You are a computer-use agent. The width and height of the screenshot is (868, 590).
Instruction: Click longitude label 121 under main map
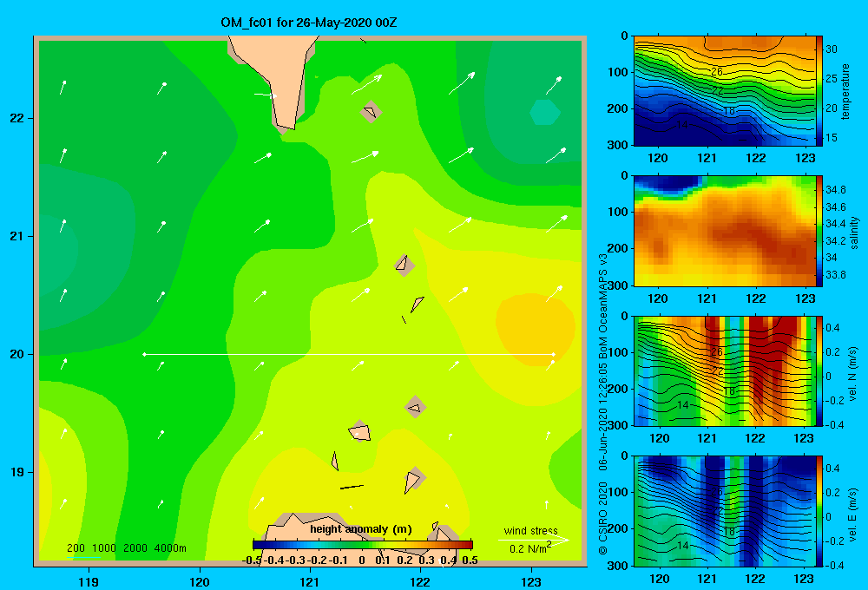tap(310, 581)
